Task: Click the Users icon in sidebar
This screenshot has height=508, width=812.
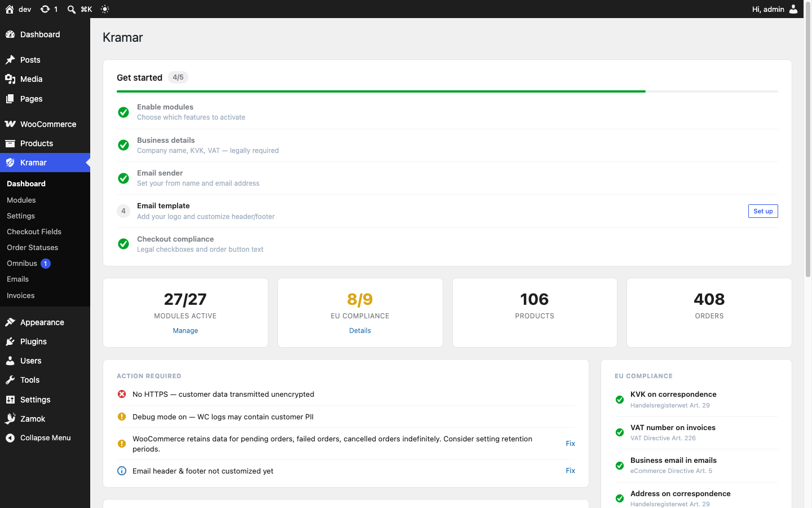Action: [10, 361]
